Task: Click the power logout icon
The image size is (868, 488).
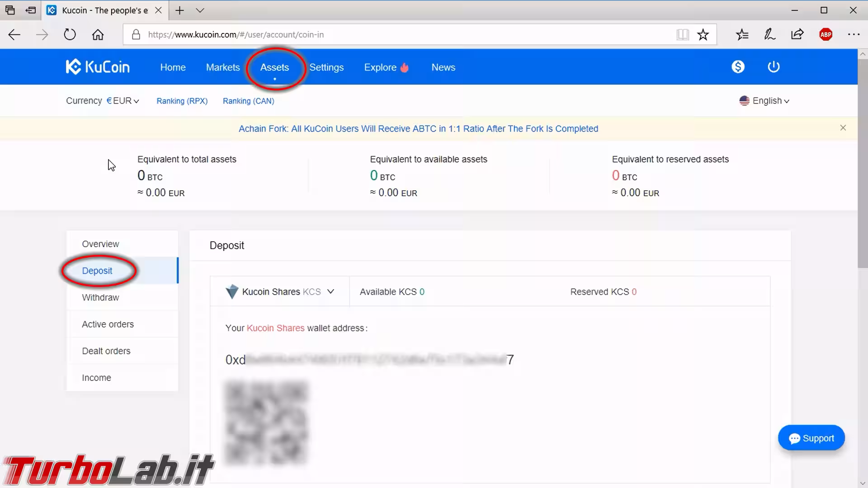Action: pyautogui.click(x=774, y=67)
